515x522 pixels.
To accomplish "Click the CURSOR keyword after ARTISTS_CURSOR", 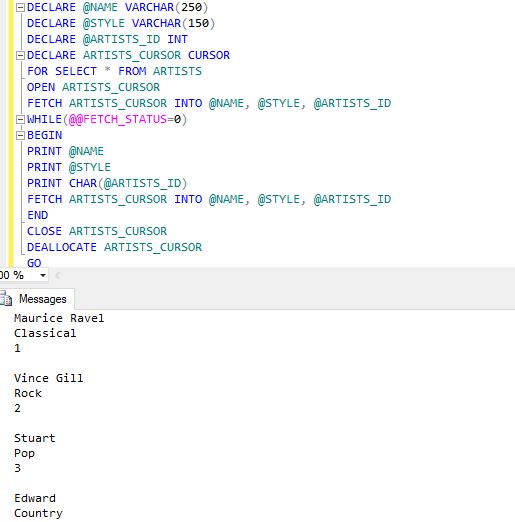I will tap(209, 55).
